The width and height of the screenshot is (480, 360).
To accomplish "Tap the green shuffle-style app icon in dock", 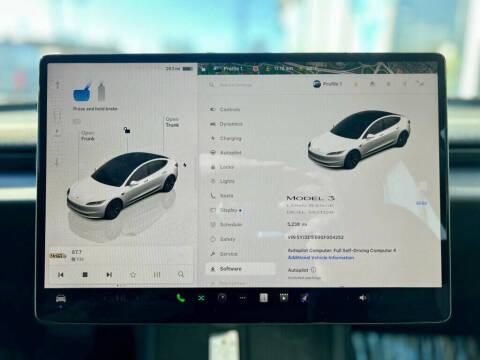I will 201,298.
